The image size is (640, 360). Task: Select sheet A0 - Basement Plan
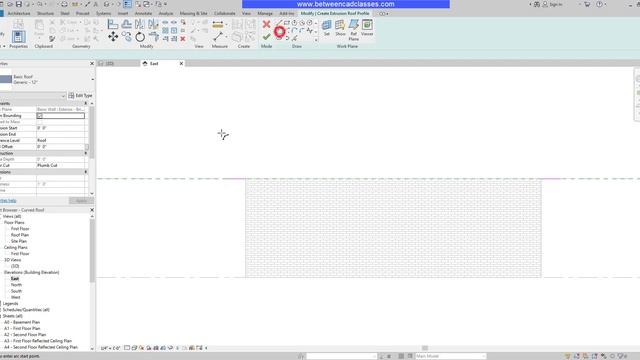(22, 322)
